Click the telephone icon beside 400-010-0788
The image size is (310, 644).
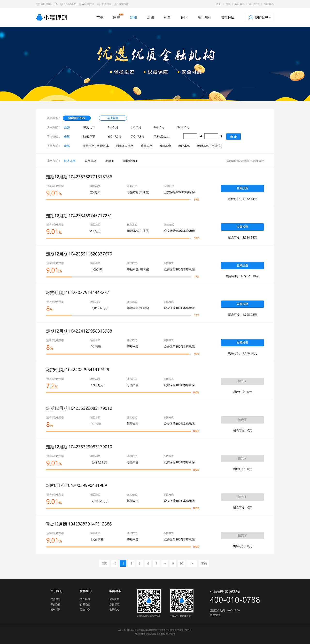tap(38, 4)
